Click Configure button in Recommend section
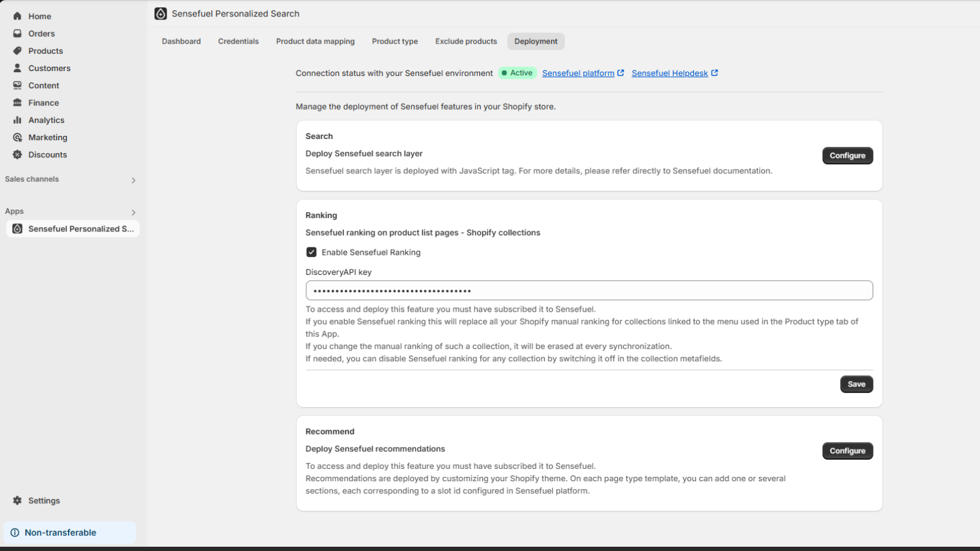This screenshot has height=551, width=980. (848, 451)
